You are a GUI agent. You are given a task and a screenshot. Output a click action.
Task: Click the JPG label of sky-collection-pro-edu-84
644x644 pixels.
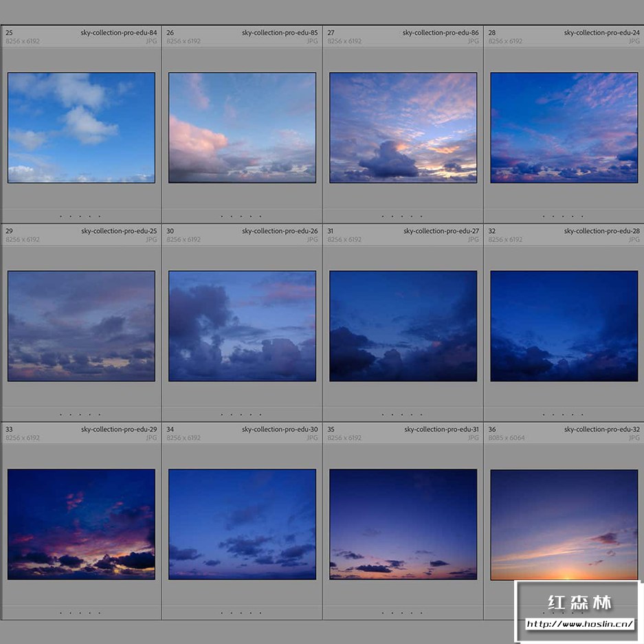pos(152,41)
